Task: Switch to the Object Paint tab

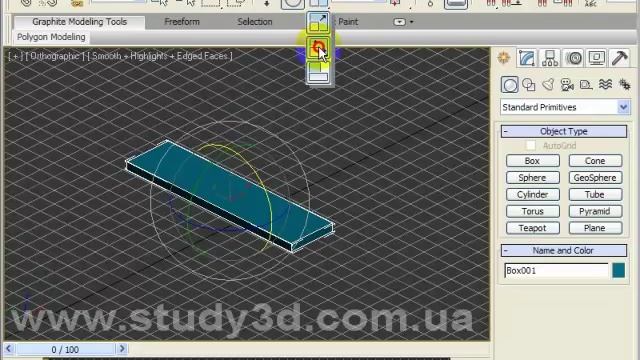Action: (x=347, y=22)
